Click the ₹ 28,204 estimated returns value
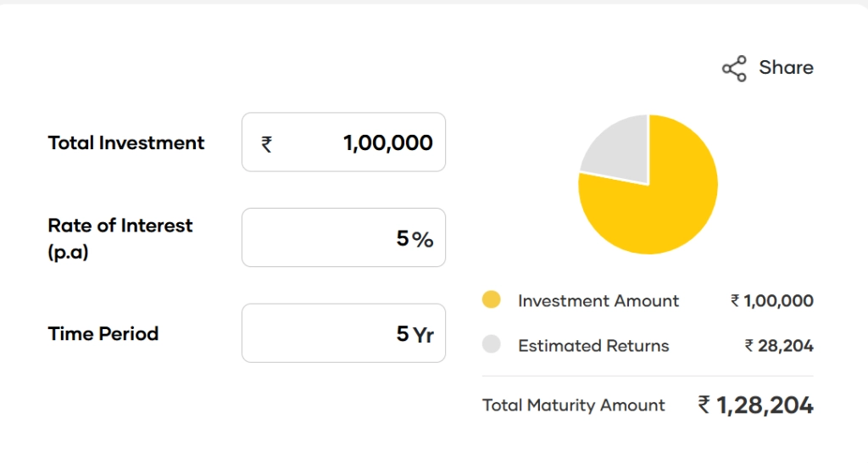 click(779, 346)
